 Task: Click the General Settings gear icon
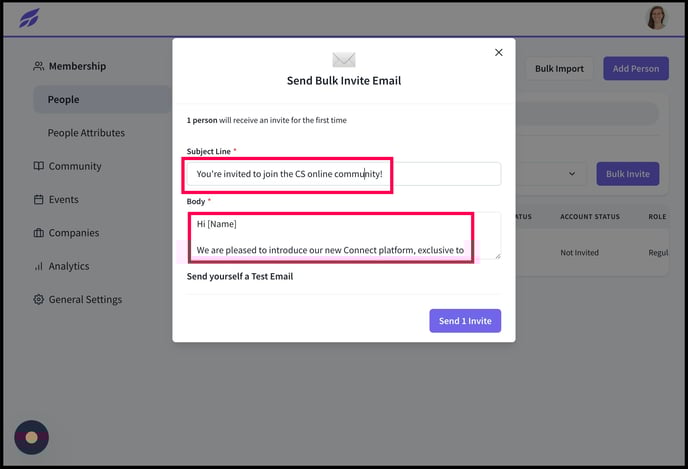[x=39, y=300]
